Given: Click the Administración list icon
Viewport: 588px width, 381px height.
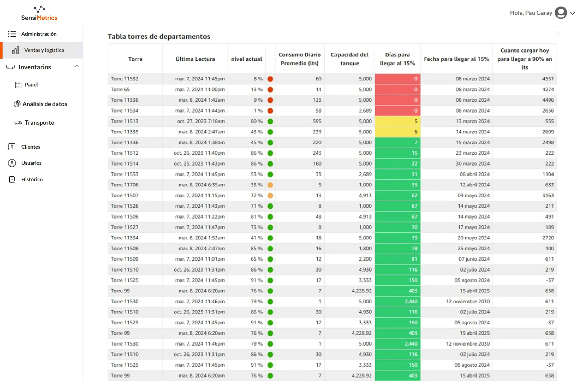Looking at the screenshot, I should click(12, 34).
